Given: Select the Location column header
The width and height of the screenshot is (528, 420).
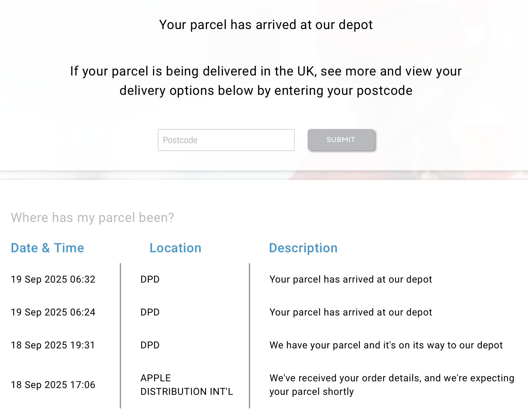Looking at the screenshot, I should click(x=175, y=248).
